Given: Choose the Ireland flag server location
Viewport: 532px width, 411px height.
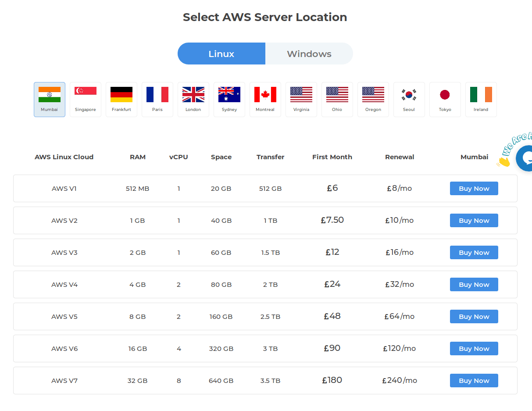Looking at the screenshot, I should [x=481, y=100].
